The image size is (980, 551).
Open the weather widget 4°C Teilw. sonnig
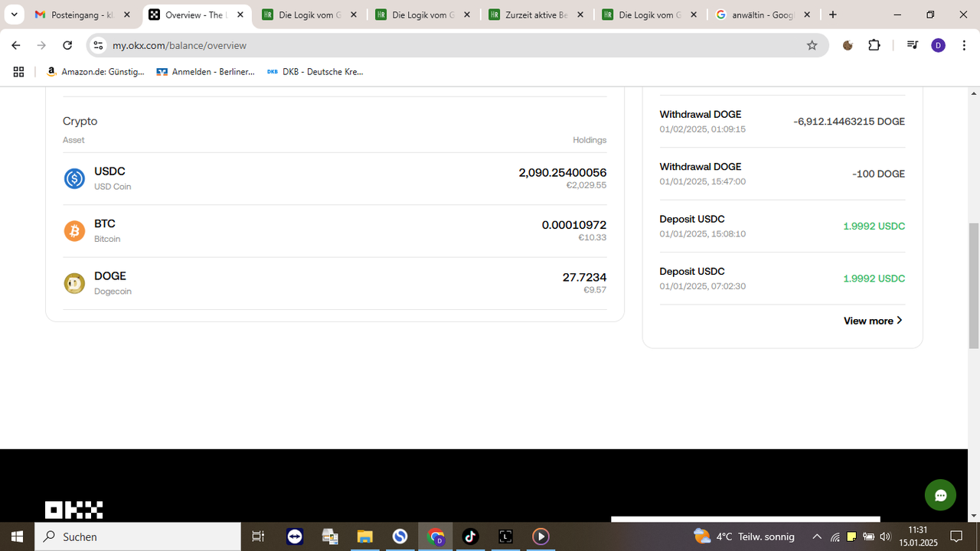[x=744, y=536]
